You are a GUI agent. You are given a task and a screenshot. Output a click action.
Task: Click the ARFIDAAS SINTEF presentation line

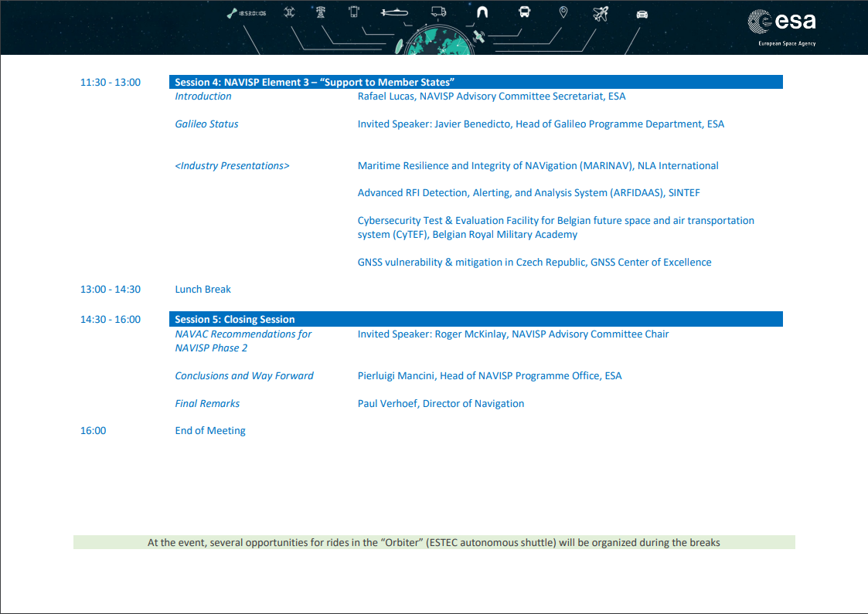tap(529, 192)
